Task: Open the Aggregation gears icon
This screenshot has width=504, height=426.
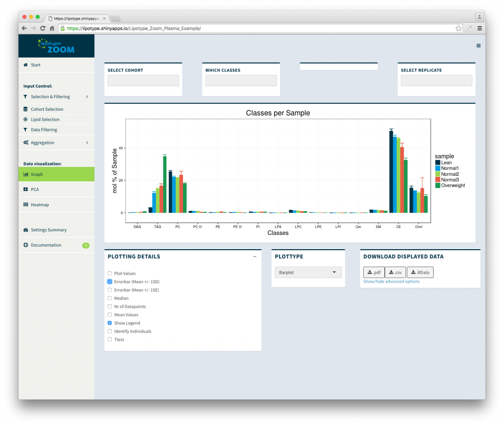Action: 26,143
